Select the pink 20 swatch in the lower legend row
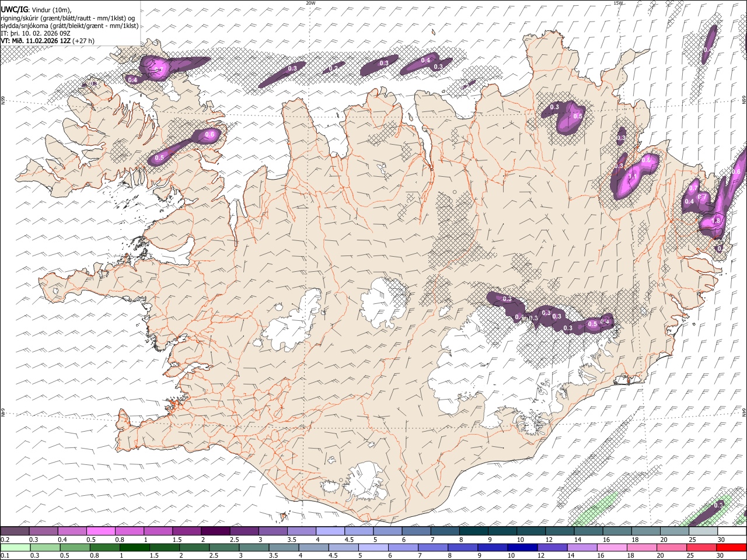Image resolution: width=747 pixels, height=560 pixels. [672, 547]
